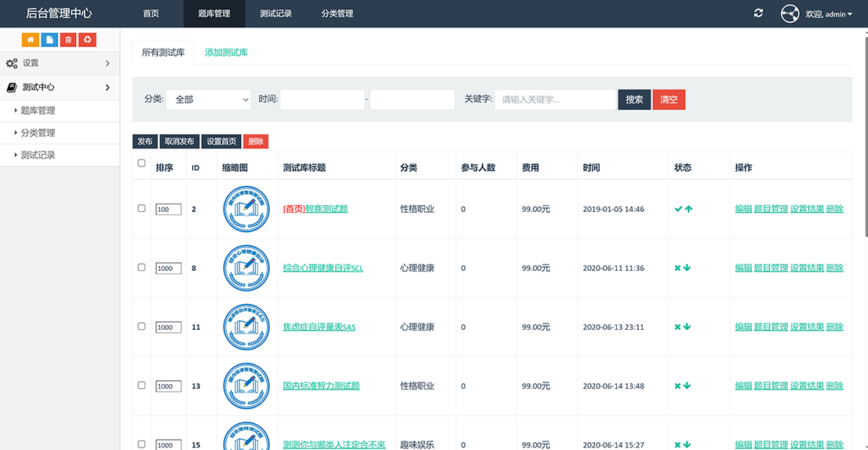
Task: Click the down arrow status for ID 13
Action: [x=687, y=386]
